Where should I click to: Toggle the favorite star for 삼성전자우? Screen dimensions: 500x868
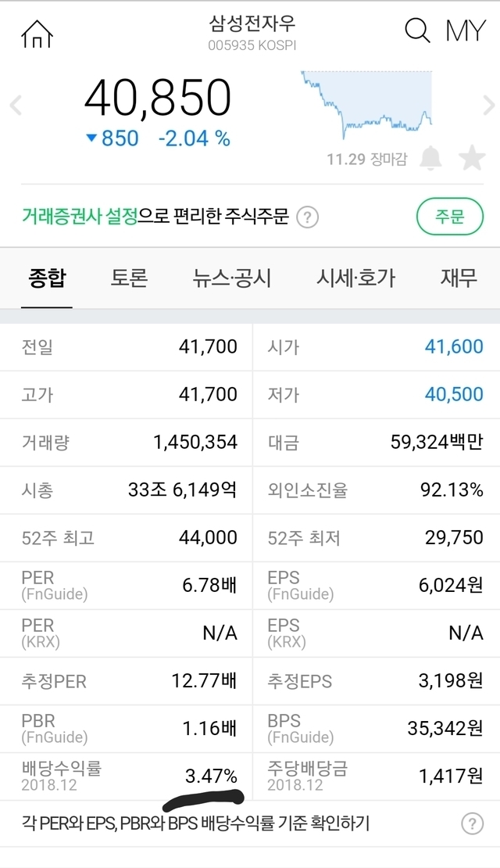click(472, 158)
